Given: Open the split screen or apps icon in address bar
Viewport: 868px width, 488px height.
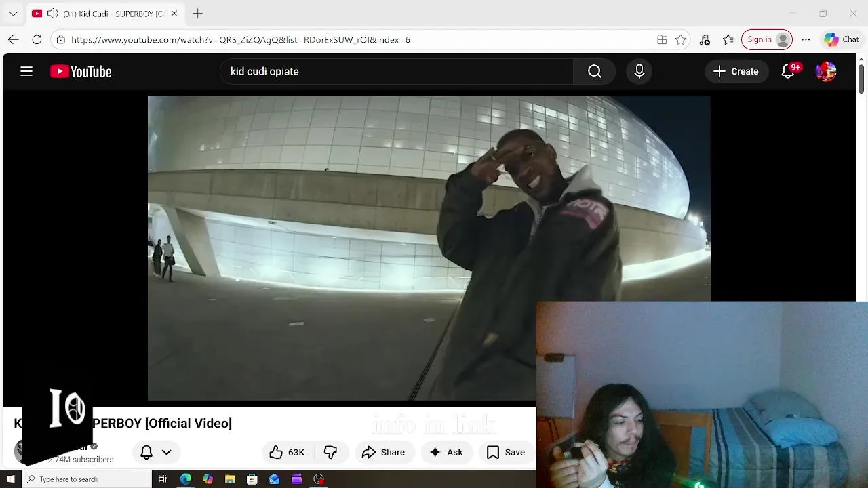Looking at the screenshot, I should [662, 39].
